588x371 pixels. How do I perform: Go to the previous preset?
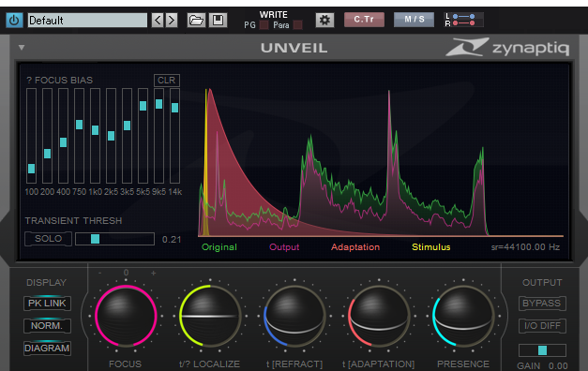point(158,20)
